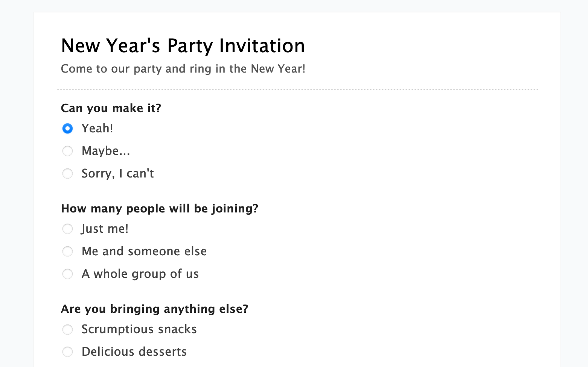
Task: Select the 'Scrumptious snacks' radio circle
Action: (x=67, y=329)
